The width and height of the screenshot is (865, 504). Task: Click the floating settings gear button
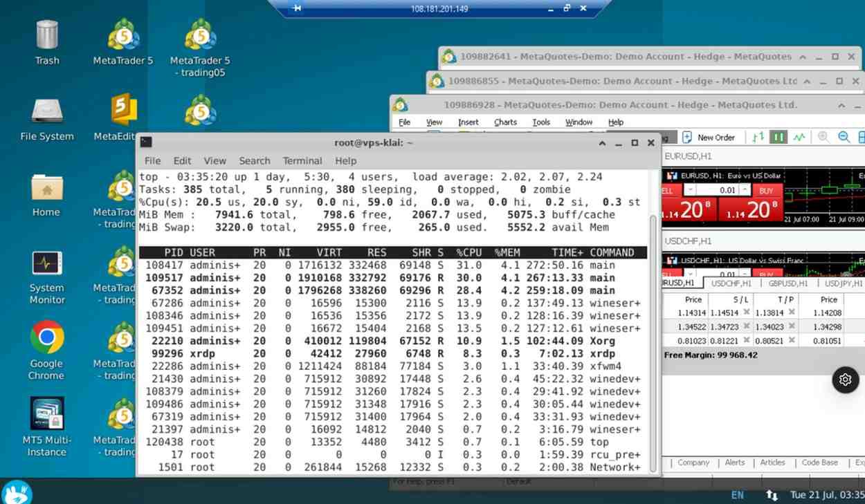tap(845, 380)
